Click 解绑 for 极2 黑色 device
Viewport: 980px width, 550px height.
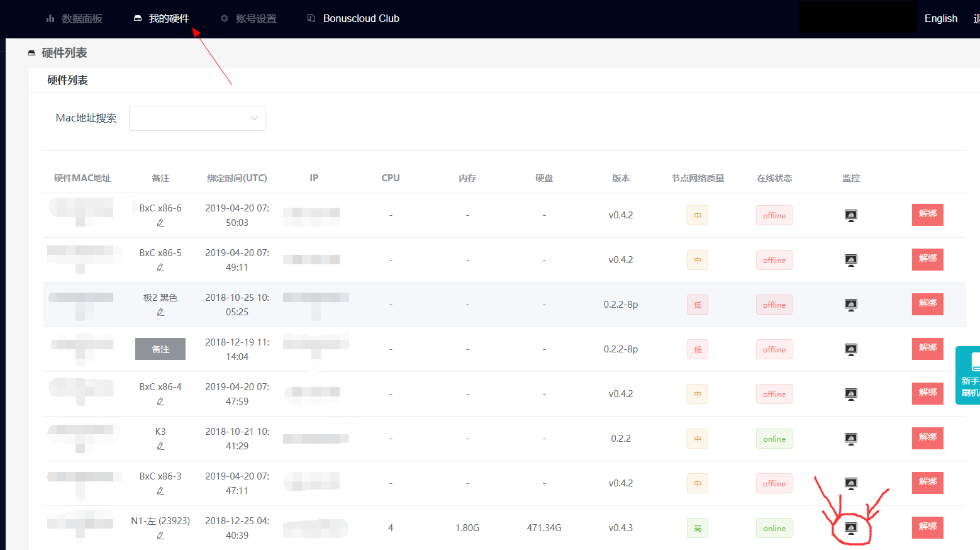pyautogui.click(x=928, y=304)
